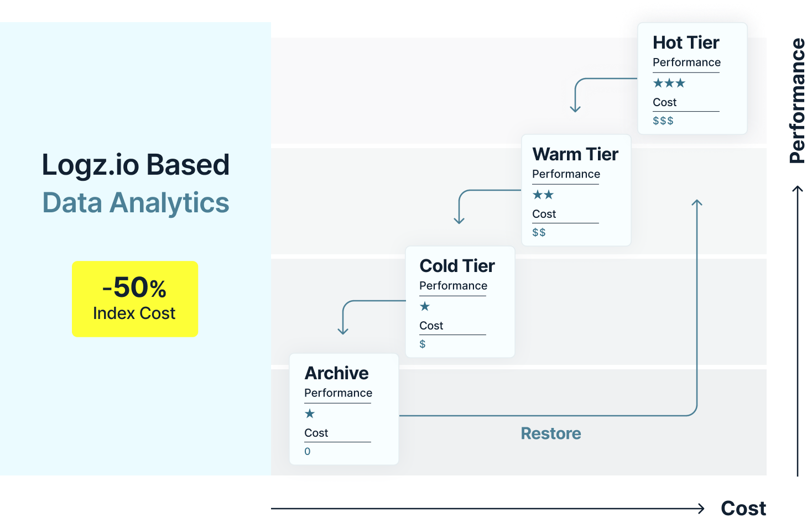Click "Cost" label in Warm Tier card
Viewport: 812px width, 523px height.
click(x=544, y=214)
